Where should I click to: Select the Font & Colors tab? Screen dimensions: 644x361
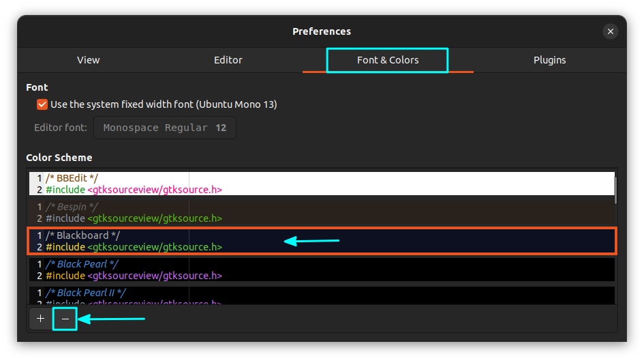click(x=388, y=60)
